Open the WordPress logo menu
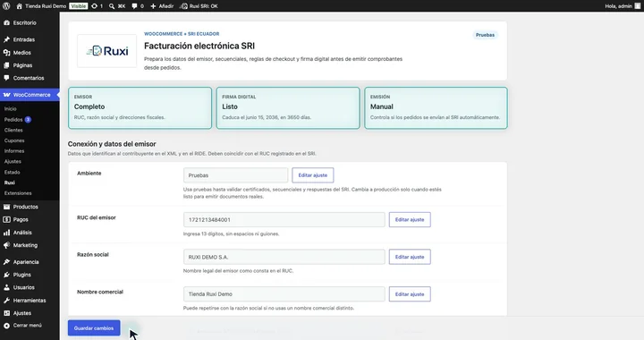 coord(6,6)
